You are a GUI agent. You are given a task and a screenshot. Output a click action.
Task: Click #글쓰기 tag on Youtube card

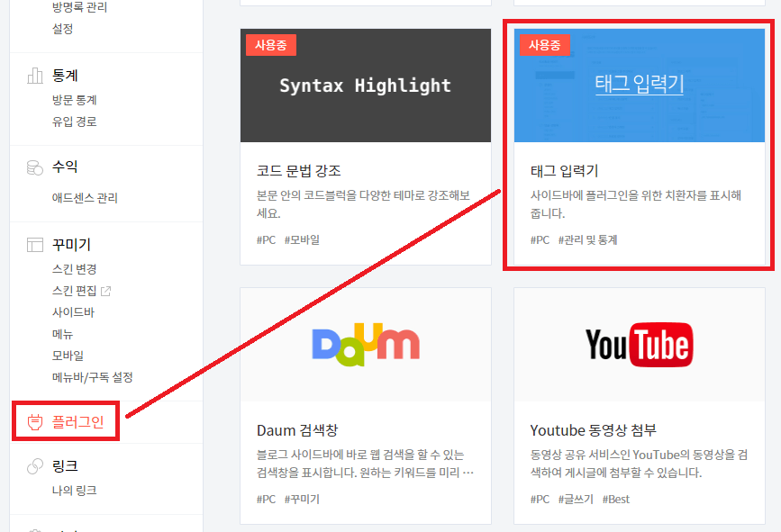[576, 500]
